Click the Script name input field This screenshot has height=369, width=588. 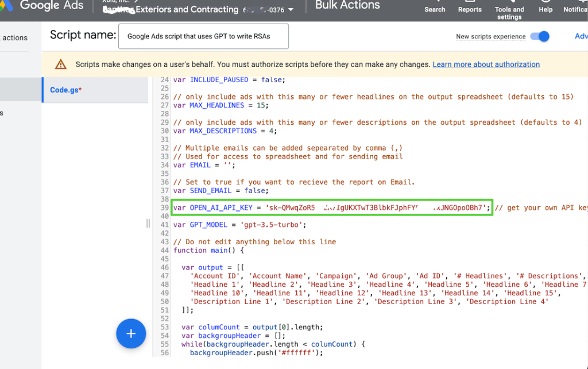(x=204, y=36)
